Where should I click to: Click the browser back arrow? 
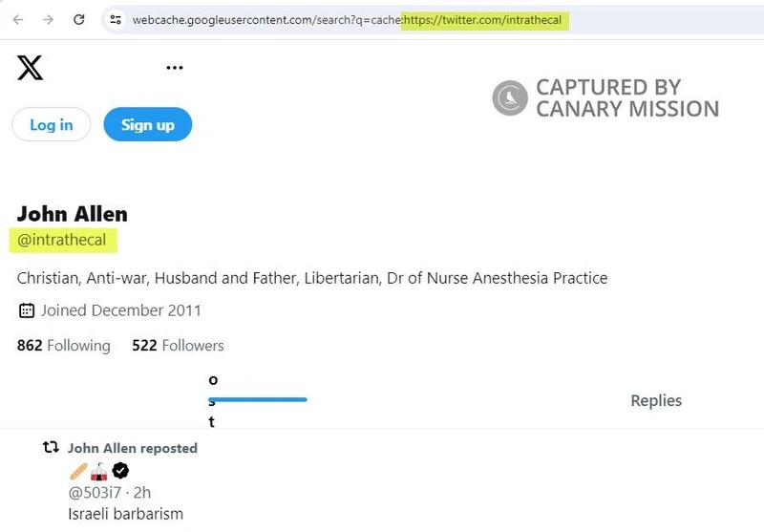[18, 19]
